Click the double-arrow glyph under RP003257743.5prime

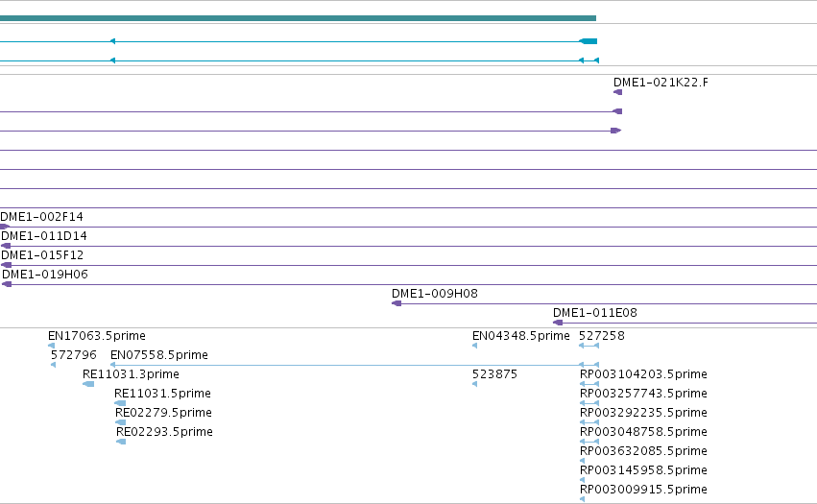[x=589, y=403]
